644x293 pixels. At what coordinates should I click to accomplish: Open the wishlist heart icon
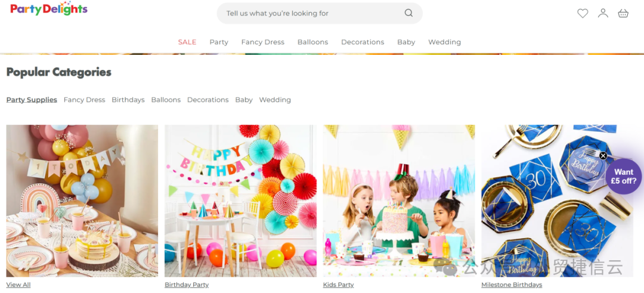click(x=583, y=14)
